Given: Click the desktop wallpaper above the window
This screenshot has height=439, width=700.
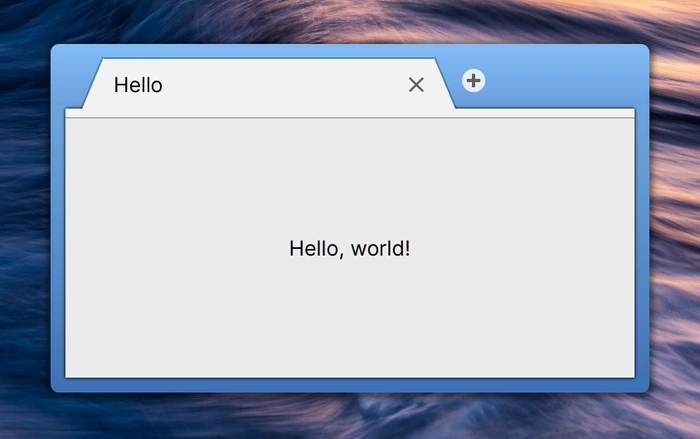Looking at the screenshot, I should (350, 21).
